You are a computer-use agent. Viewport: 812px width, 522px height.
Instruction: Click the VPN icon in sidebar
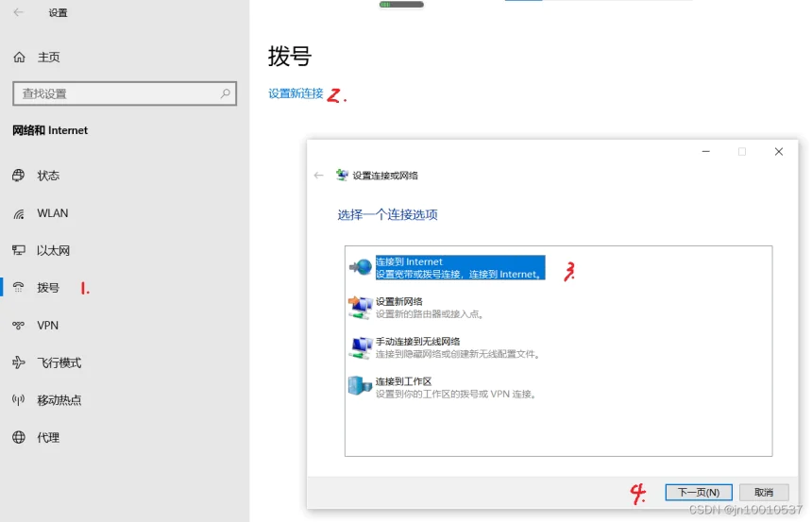point(19,326)
